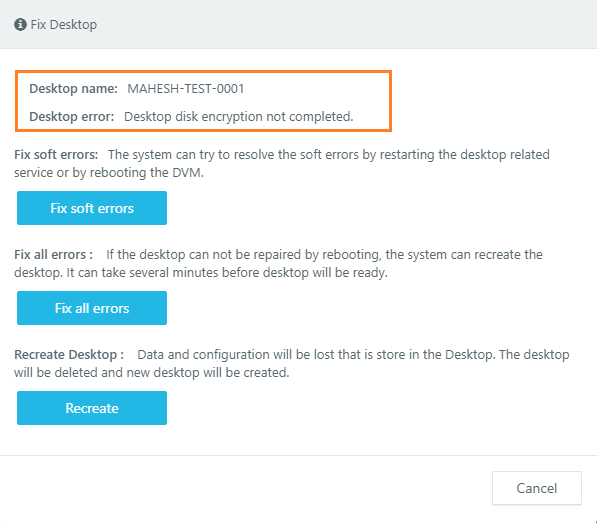Click the soft errors by restarting description line
This screenshot has height=523, width=597.
tap(329, 155)
